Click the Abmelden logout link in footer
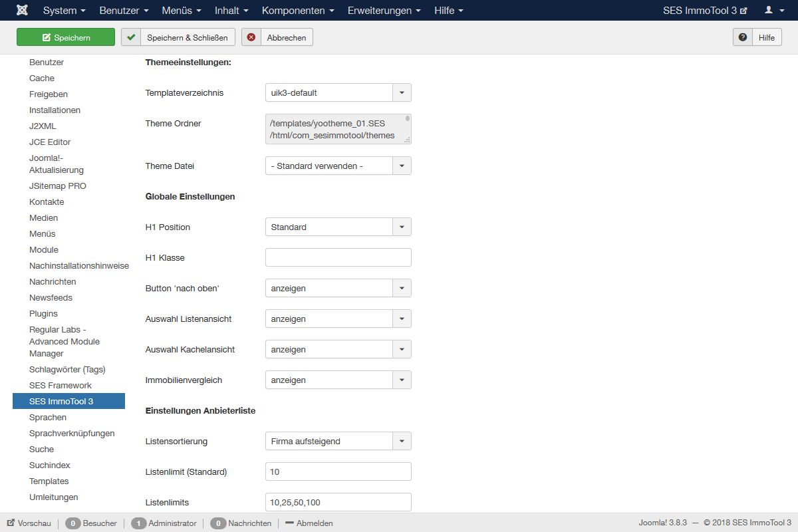 (x=309, y=523)
